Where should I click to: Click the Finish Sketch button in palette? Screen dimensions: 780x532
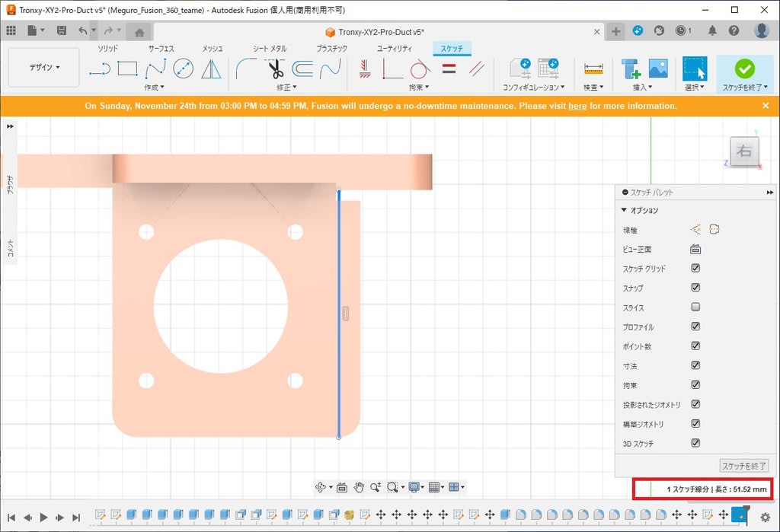(x=743, y=466)
